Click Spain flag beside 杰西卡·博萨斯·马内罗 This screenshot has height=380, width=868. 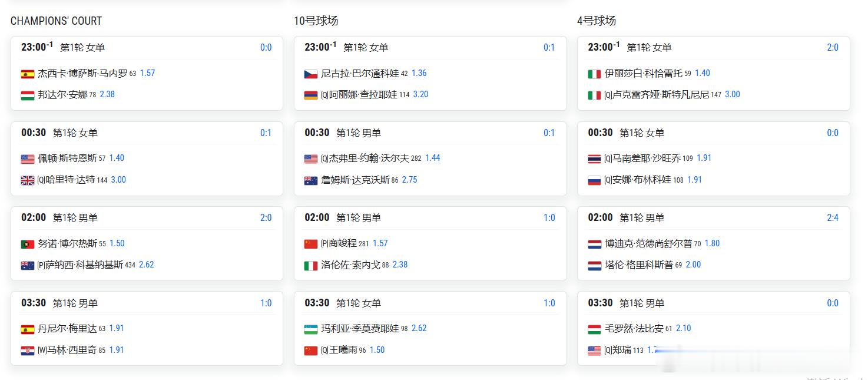coord(28,74)
